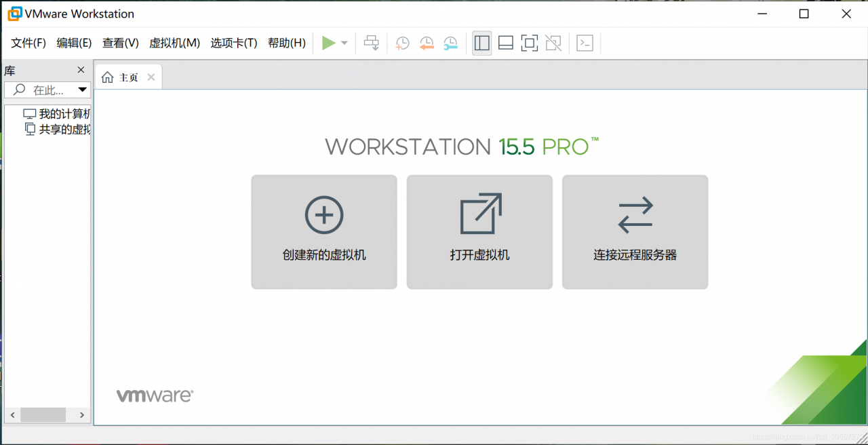The height and width of the screenshot is (445, 868).
Task: Maximize the VMware Workstation window
Action: click(x=804, y=14)
